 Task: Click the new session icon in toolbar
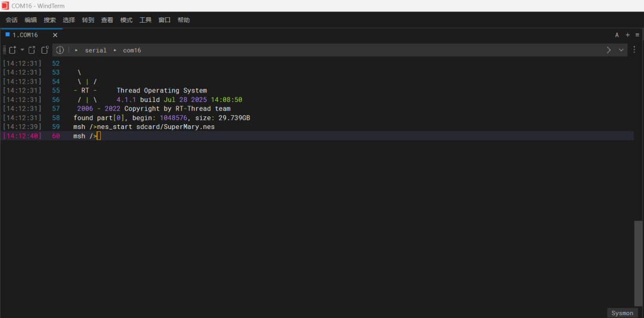(12, 50)
